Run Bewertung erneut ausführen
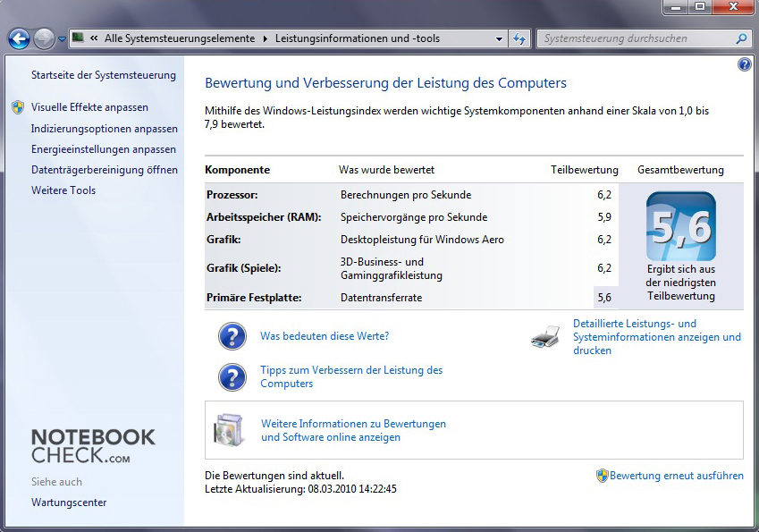This screenshot has height=532, width=759. [676, 476]
